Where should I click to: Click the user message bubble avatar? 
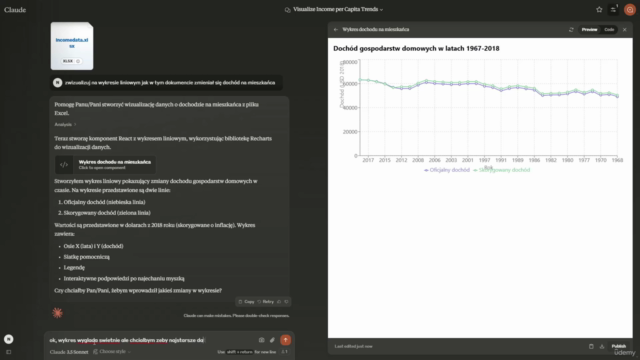coord(58,83)
